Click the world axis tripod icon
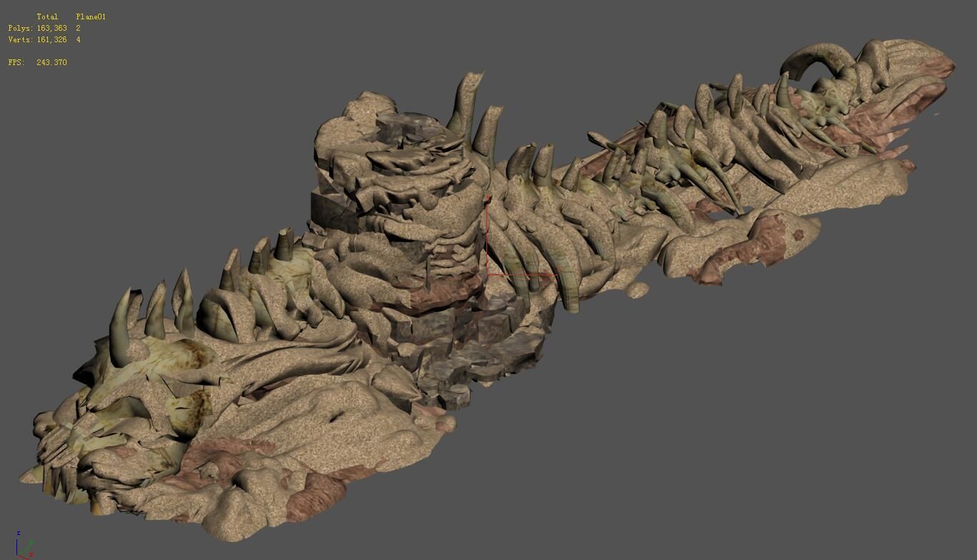 tap(24, 544)
